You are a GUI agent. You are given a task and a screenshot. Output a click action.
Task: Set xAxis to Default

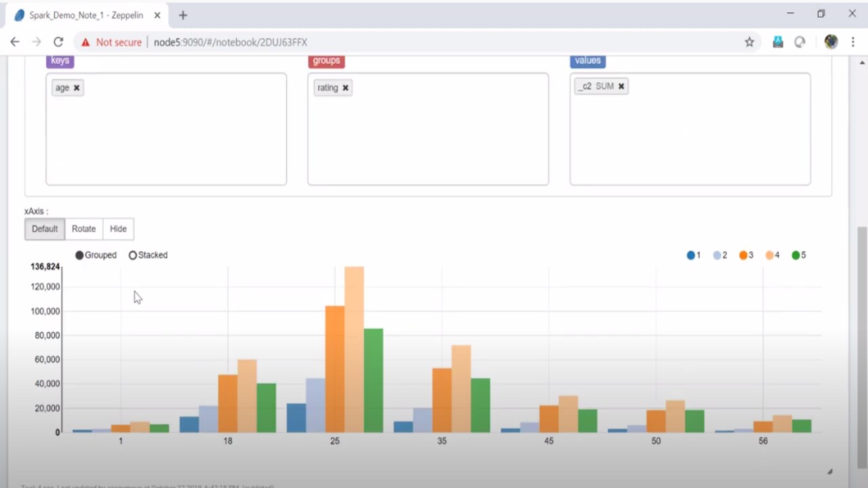coord(45,229)
